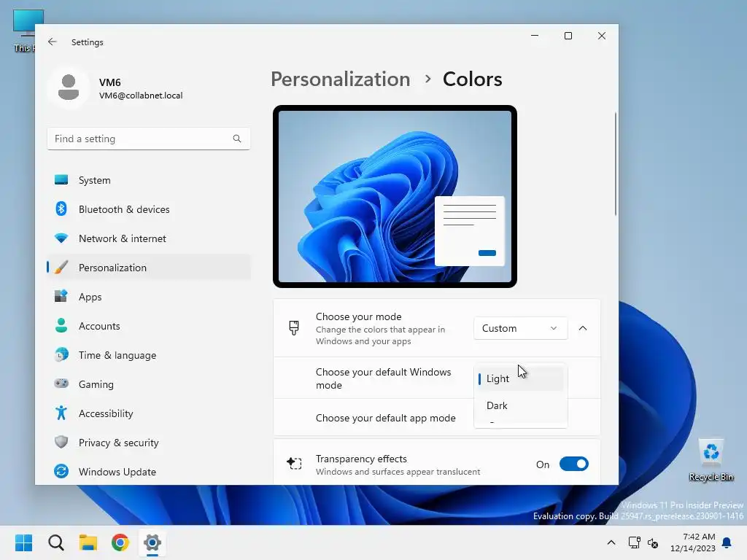Click the Settings window vertical scrollbar
This screenshot has height=560, width=747.
pyautogui.click(x=615, y=164)
